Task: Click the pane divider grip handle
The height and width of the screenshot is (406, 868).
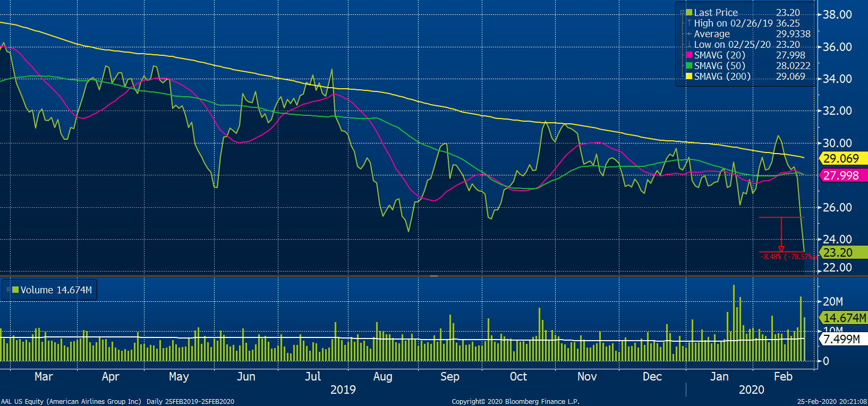Action: tap(434, 276)
